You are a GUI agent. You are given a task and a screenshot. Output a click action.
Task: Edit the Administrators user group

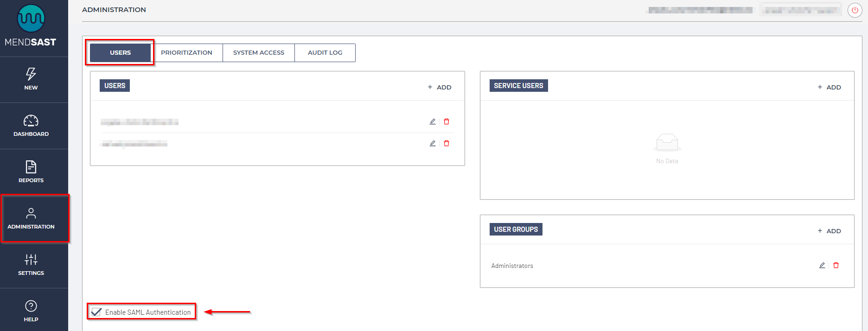click(x=822, y=265)
